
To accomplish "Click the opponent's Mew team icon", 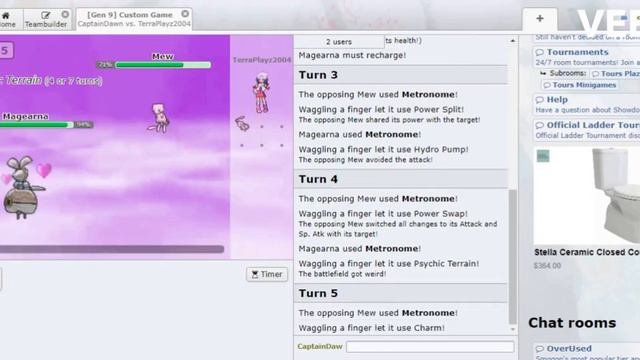I will click(242, 123).
